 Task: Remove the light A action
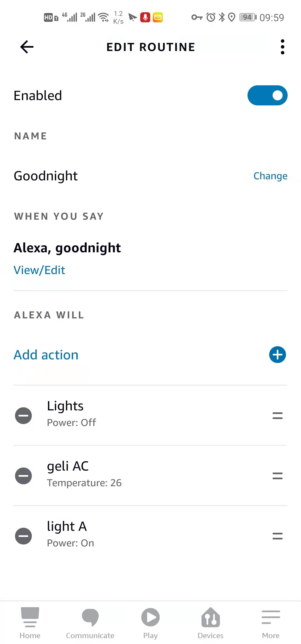click(x=23, y=536)
